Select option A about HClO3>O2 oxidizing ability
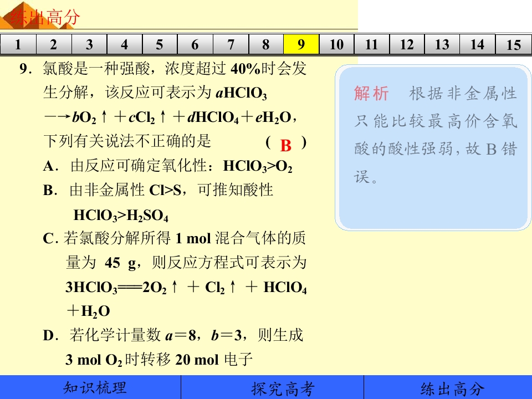Viewport: 532px width, 399px height. pyautogui.click(x=167, y=166)
